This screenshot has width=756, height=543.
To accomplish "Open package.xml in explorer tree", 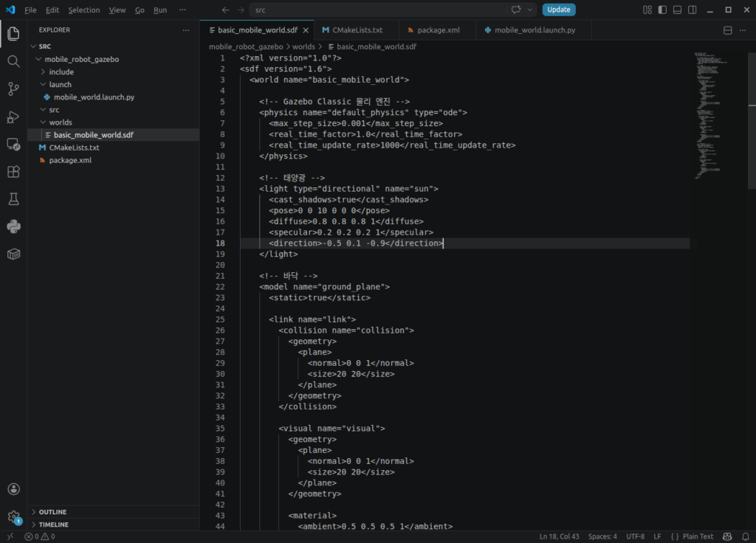I will (x=114, y=160).
